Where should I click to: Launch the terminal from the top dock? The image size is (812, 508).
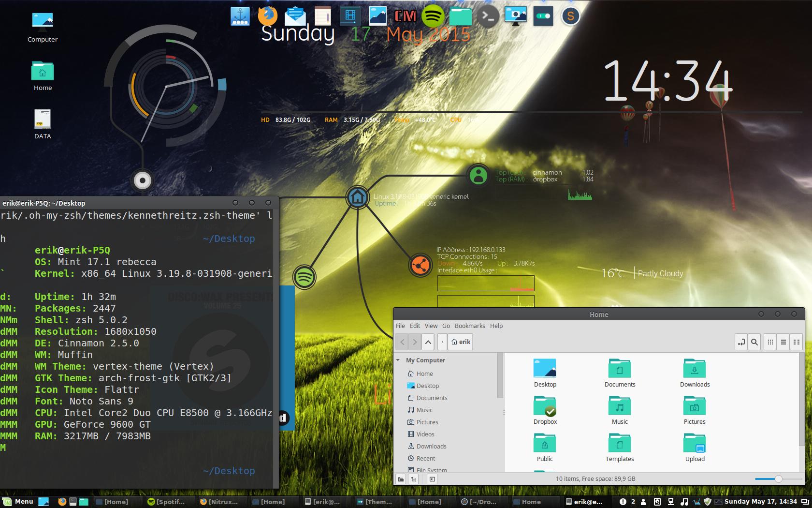[488, 16]
